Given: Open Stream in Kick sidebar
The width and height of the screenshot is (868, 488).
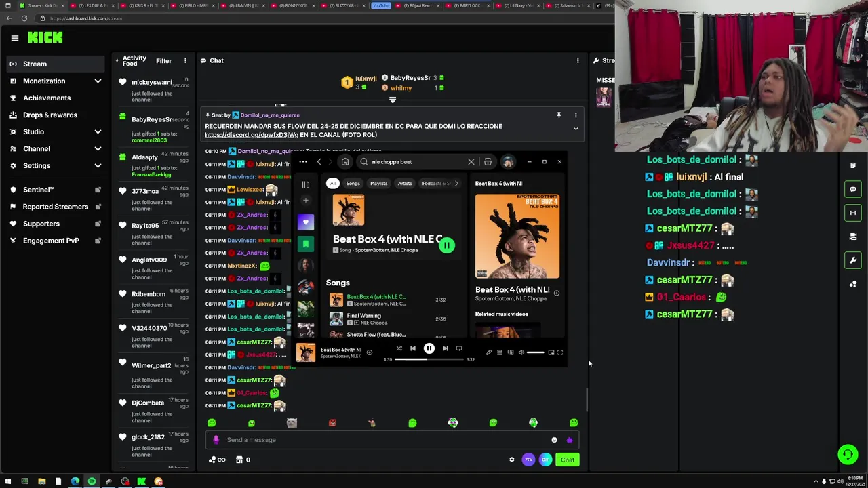Looking at the screenshot, I should pyautogui.click(x=54, y=64).
